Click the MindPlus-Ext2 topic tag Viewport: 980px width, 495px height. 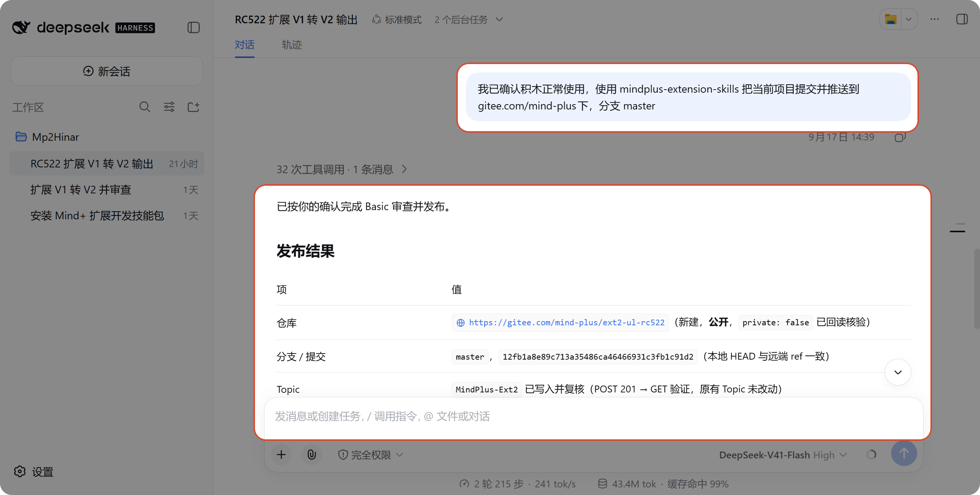(x=486, y=390)
